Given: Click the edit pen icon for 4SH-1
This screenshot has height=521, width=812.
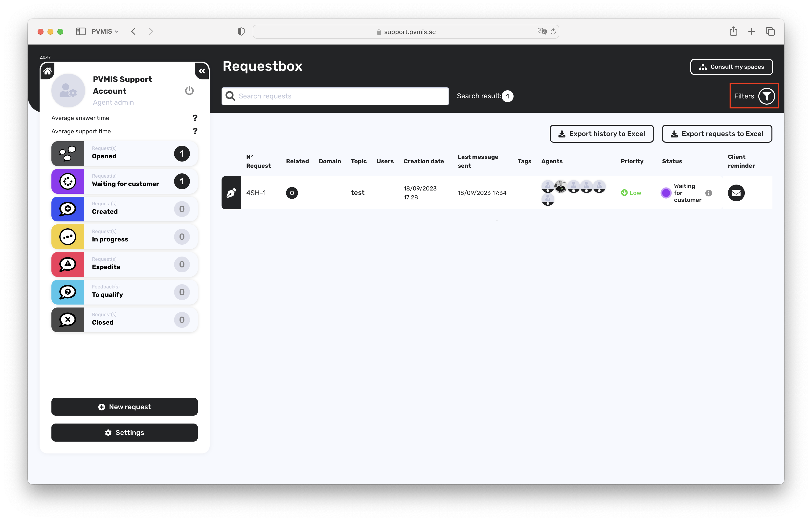Looking at the screenshot, I should (x=232, y=193).
